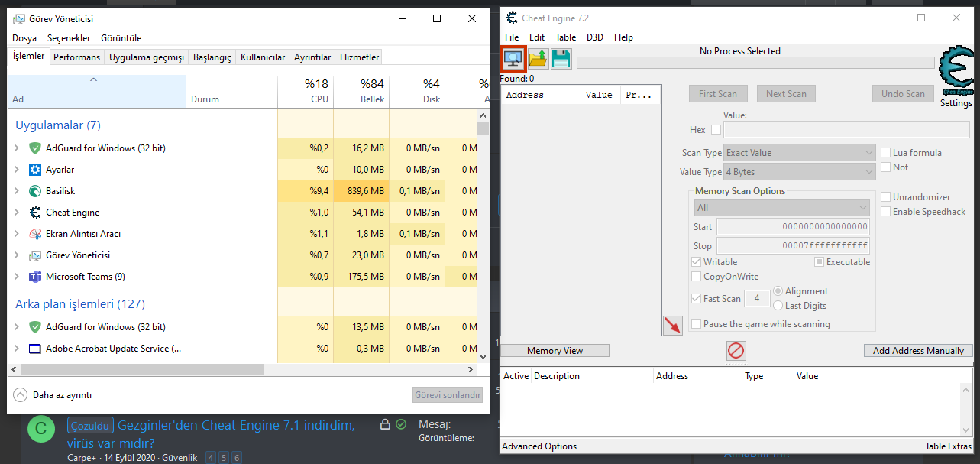Viewport: 980px width, 464px height.
Task: Click the Start address field
Action: tap(793, 227)
